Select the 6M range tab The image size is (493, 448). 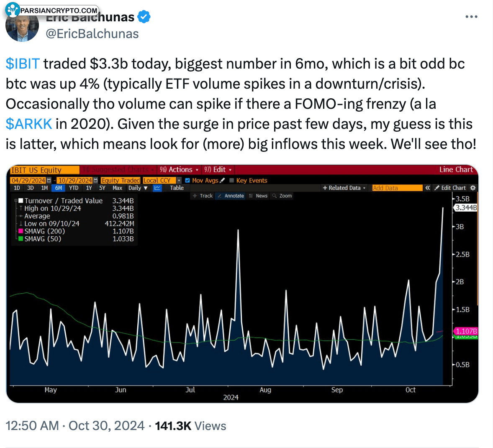coord(59,188)
